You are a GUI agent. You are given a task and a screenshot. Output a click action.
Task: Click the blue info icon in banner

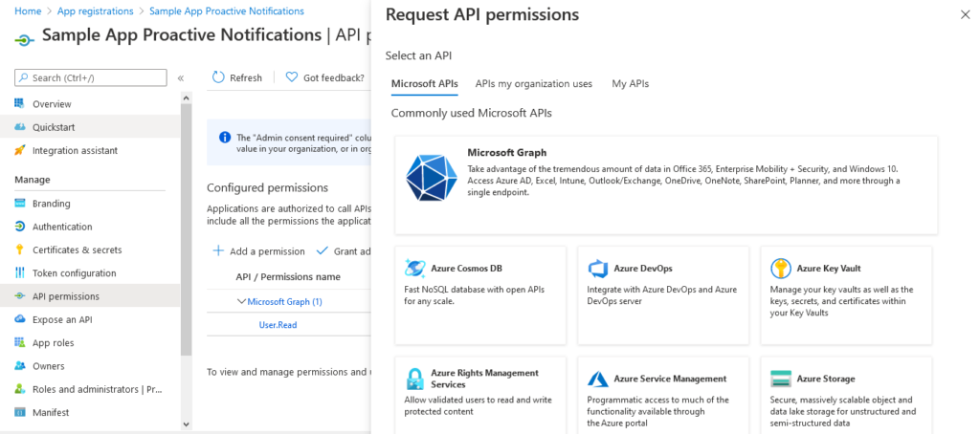[x=225, y=138]
